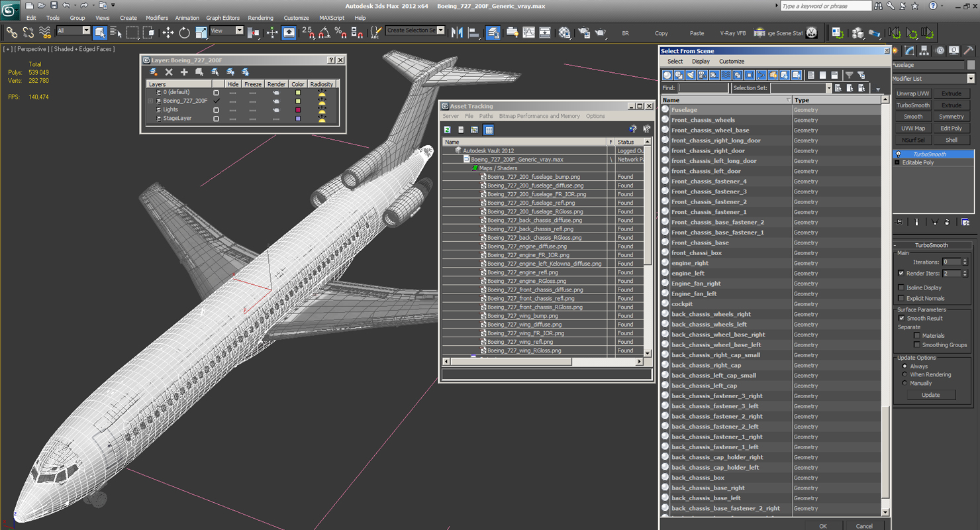Viewport: 980px width, 530px height.
Task: Open the Modifier List dropdown
Action: tap(971, 79)
